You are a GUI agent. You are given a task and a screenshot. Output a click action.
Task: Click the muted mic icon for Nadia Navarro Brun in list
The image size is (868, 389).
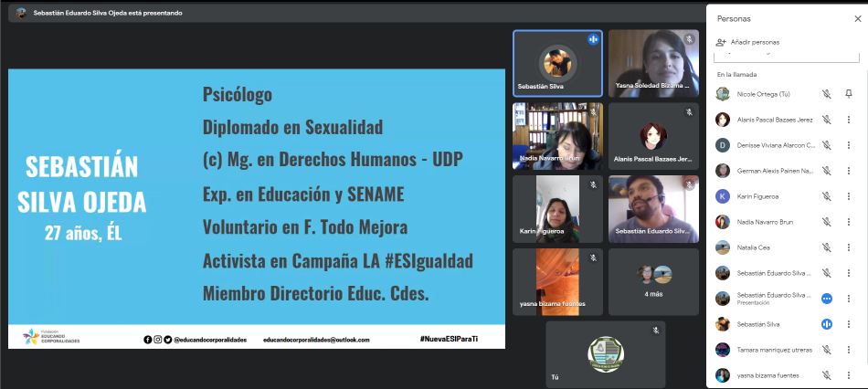tap(826, 222)
